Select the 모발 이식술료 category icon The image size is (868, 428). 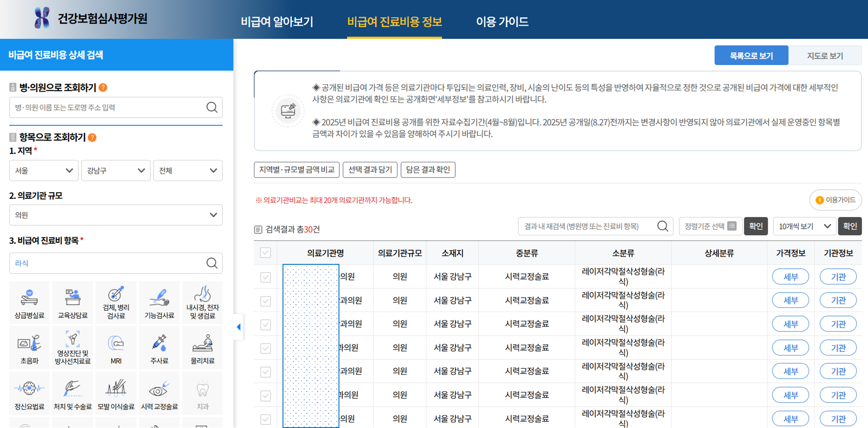tap(115, 393)
